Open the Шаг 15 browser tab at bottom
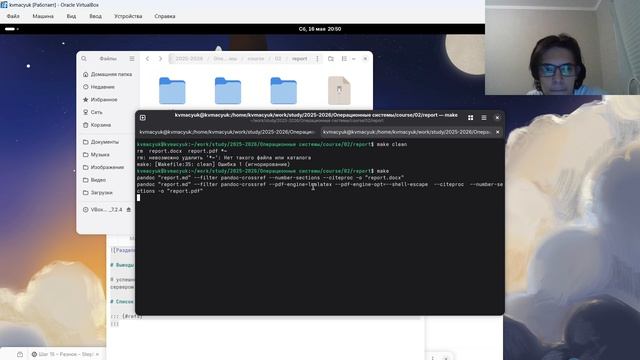Screen dimensions: 640x360 pos(65,354)
